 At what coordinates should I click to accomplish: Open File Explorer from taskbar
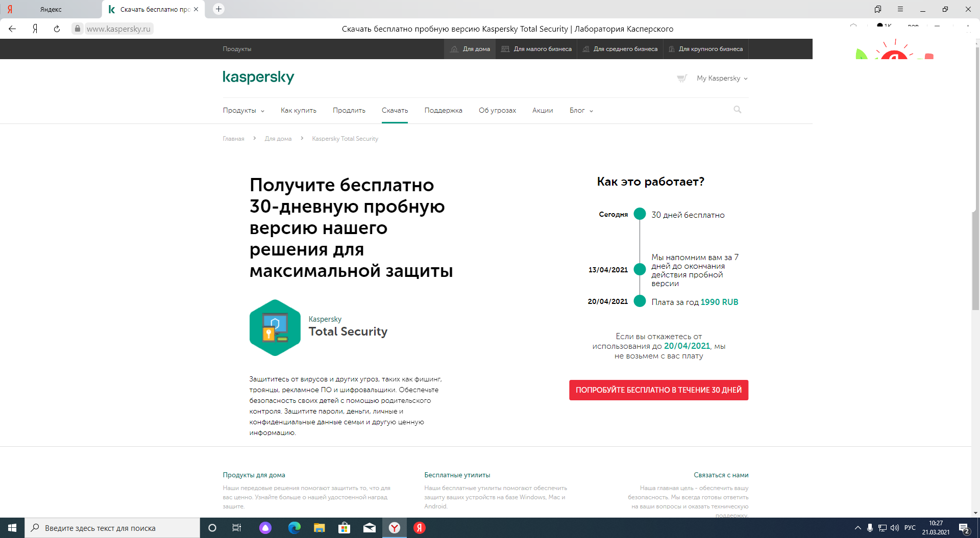pyautogui.click(x=320, y=528)
